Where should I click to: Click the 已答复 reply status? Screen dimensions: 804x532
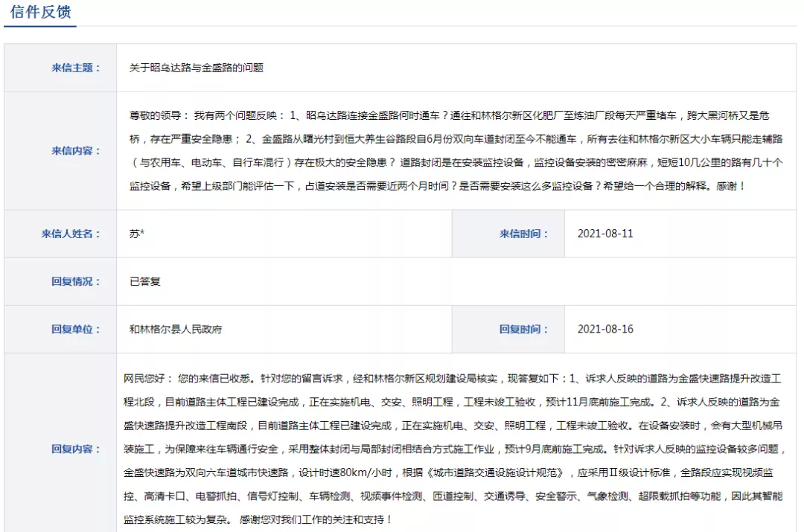[x=145, y=281]
